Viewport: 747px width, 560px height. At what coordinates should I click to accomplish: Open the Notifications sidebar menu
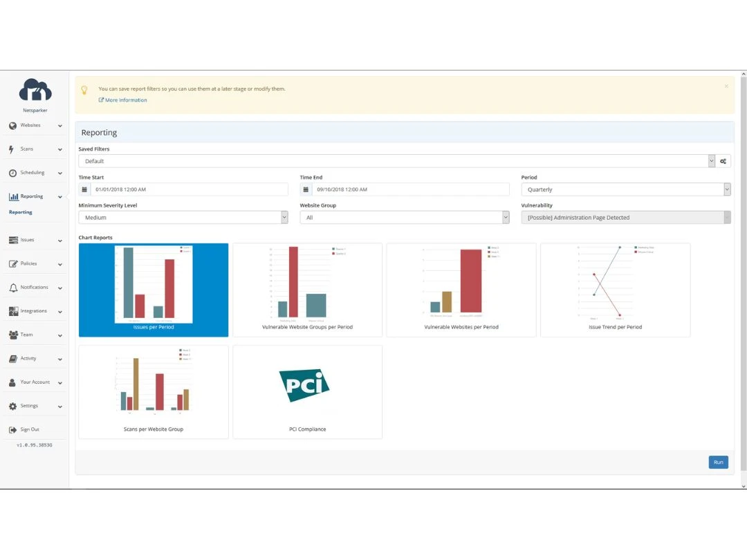point(35,288)
